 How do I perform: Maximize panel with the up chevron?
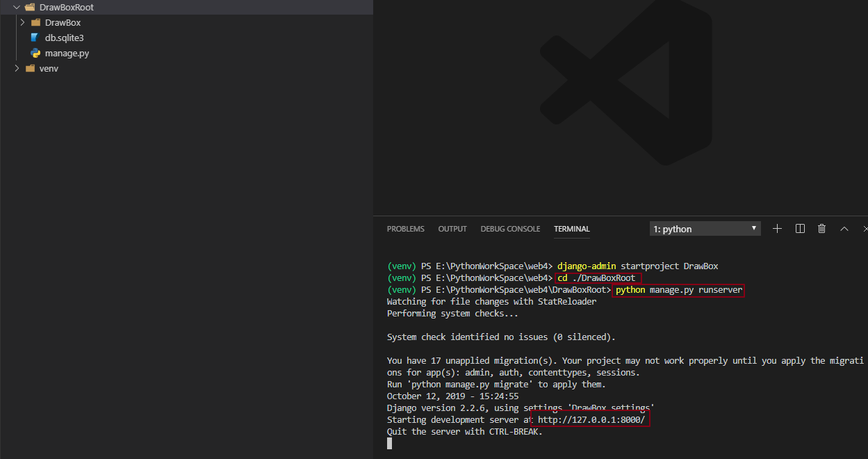pyautogui.click(x=844, y=228)
